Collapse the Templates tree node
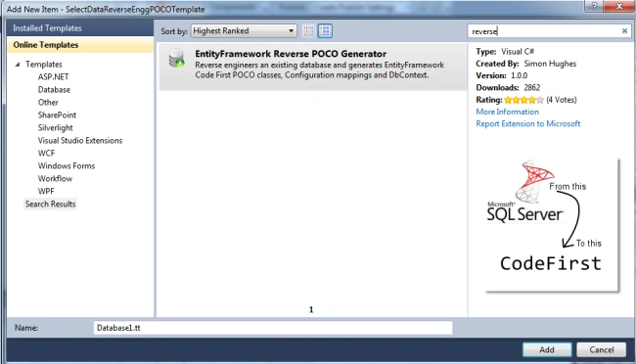Viewport: 636px width, 364px height. point(18,65)
